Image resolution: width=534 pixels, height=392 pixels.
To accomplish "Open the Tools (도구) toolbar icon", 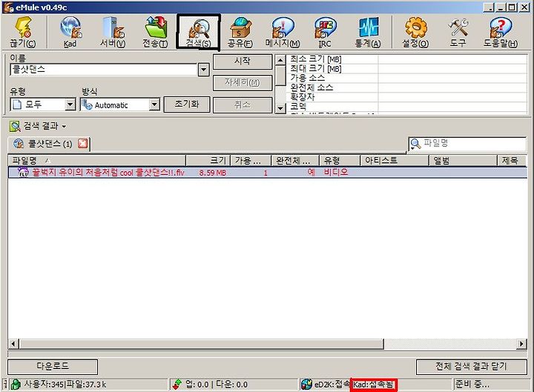I will (x=458, y=32).
